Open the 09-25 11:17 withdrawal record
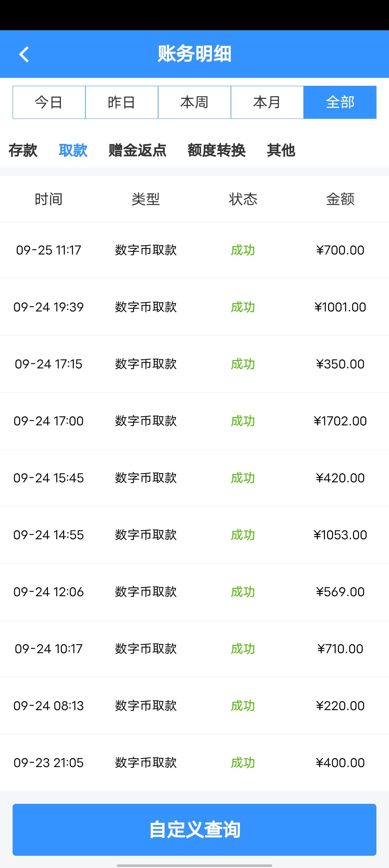 pyautogui.click(x=194, y=250)
